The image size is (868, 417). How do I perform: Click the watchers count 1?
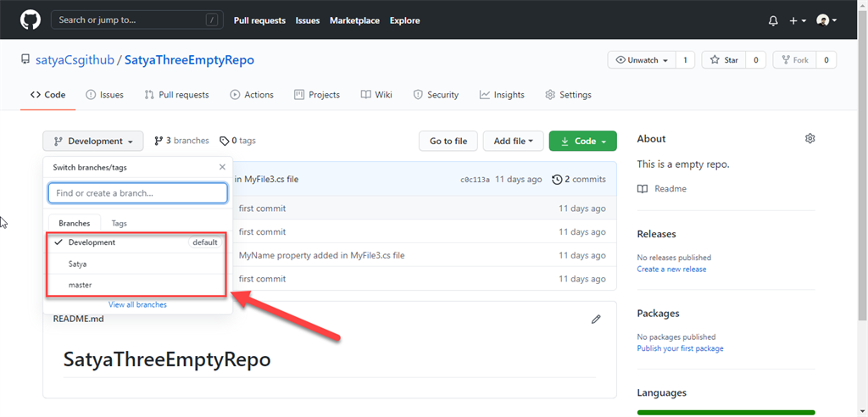[x=685, y=60]
